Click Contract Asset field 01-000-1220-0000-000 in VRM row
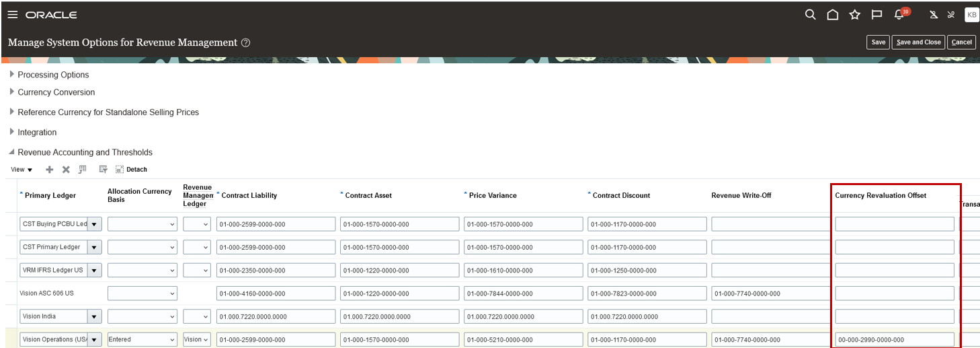 [x=399, y=271]
